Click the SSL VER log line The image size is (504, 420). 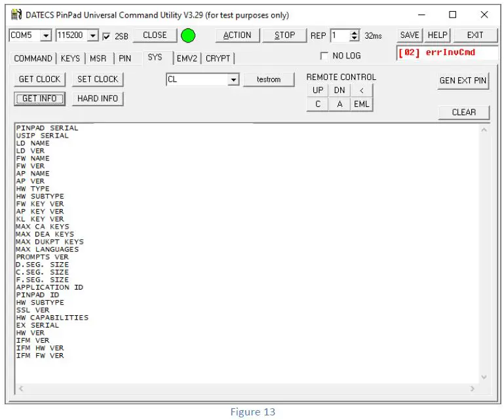pyautogui.click(x=33, y=310)
